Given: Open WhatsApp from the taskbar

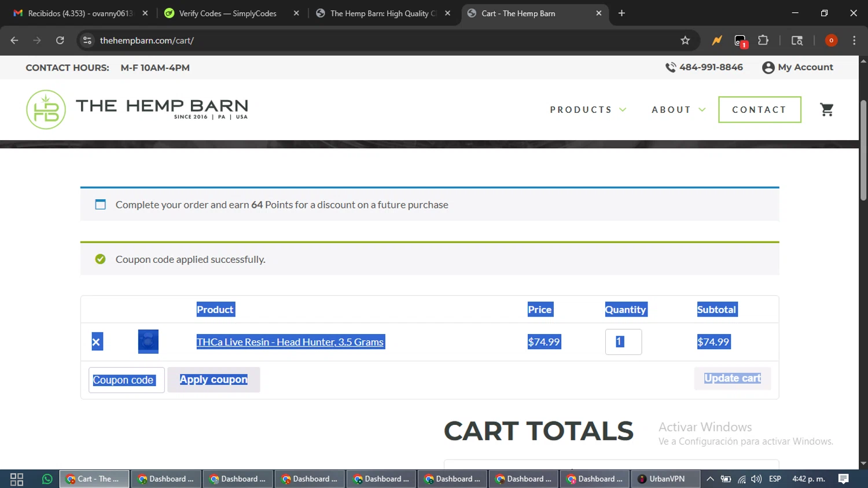Looking at the screenshot, I should click(x=47, y=479).
